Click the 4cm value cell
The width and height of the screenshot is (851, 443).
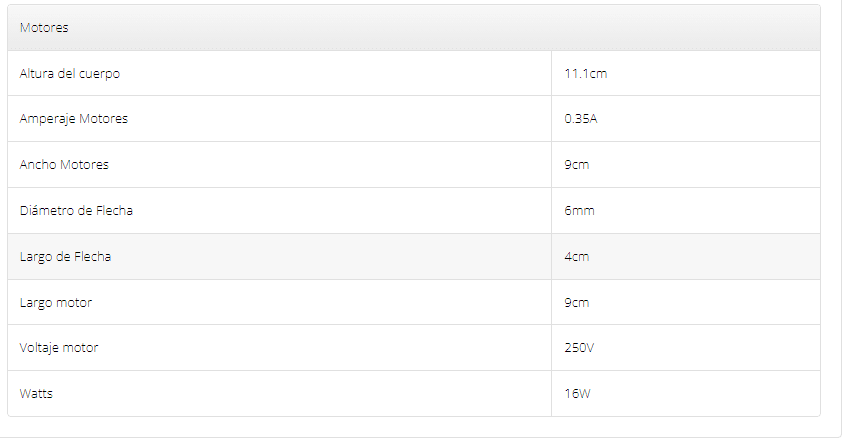point(576,257)
